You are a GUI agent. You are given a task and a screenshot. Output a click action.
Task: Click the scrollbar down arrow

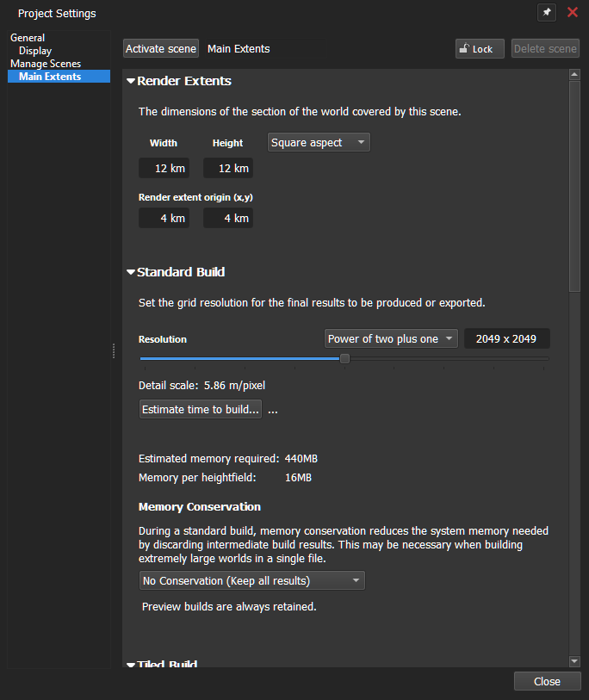pos(574,661)
